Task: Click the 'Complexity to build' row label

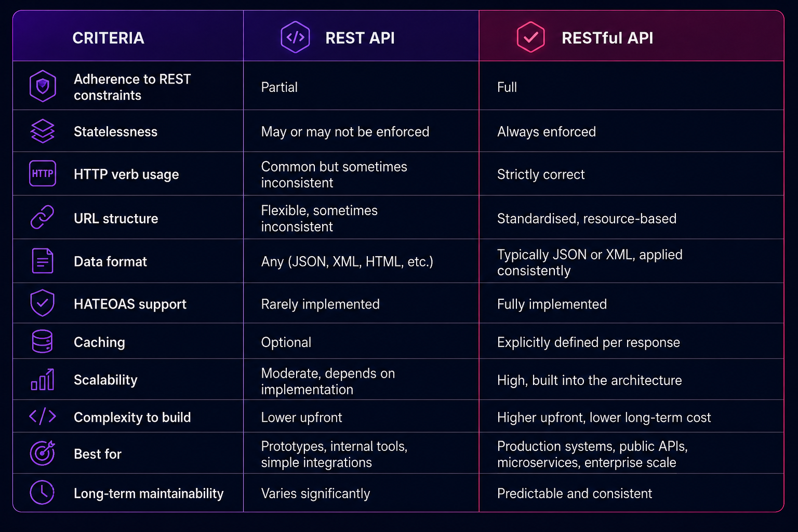Action: (x=132, y=417)
